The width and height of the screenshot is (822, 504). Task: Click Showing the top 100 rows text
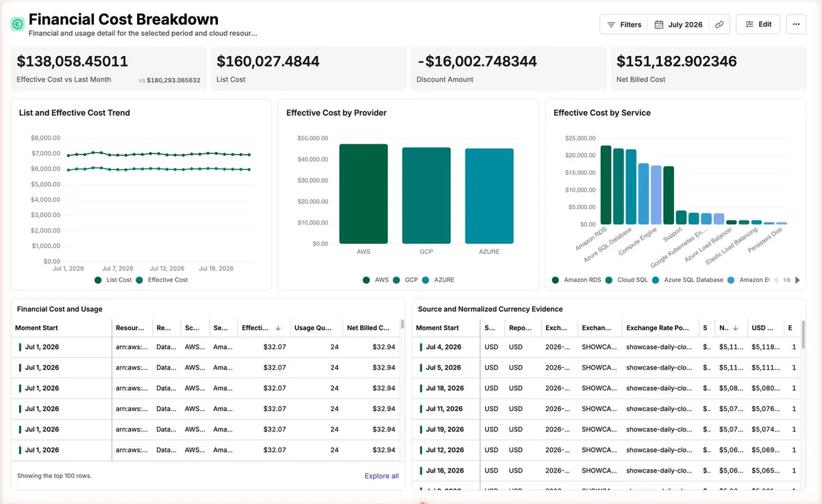pos(54,476)
